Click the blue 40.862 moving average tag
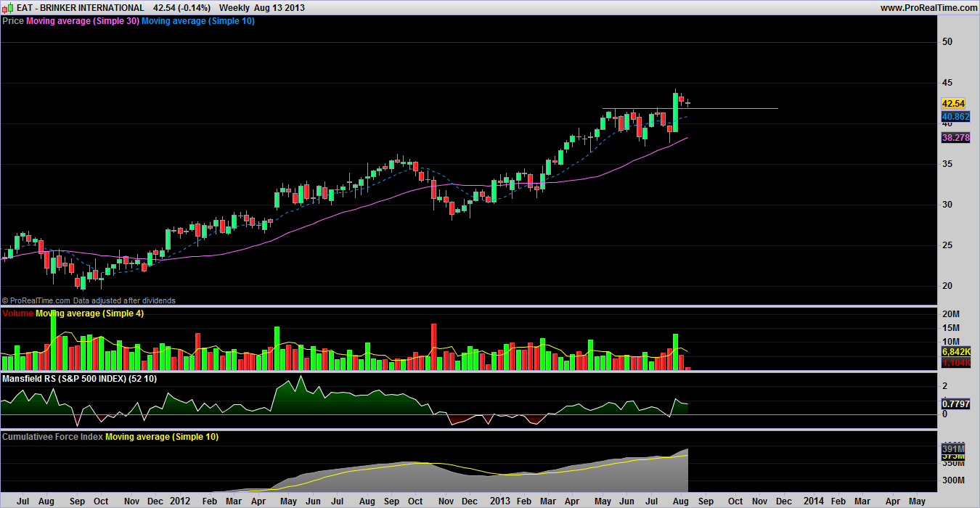Viewport: 980px width, 508px height. [x=955, y=117]
